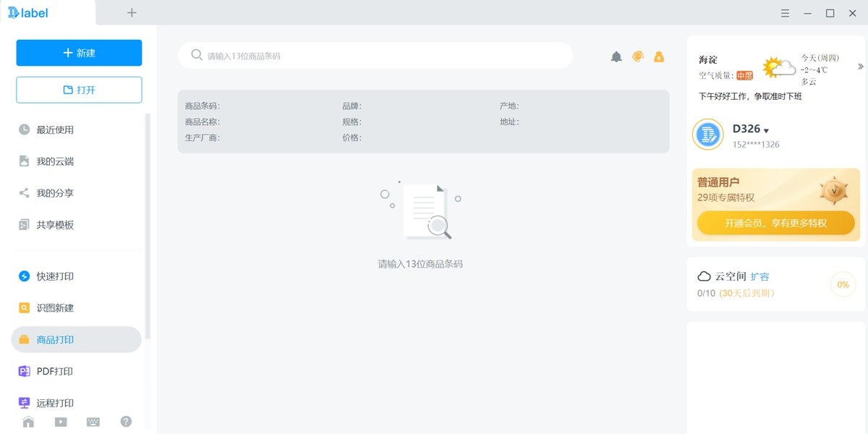Click the weather sun-cloud icon
Image resolution: width=868 pixels, height=434 pixels.
click(778, 68)
